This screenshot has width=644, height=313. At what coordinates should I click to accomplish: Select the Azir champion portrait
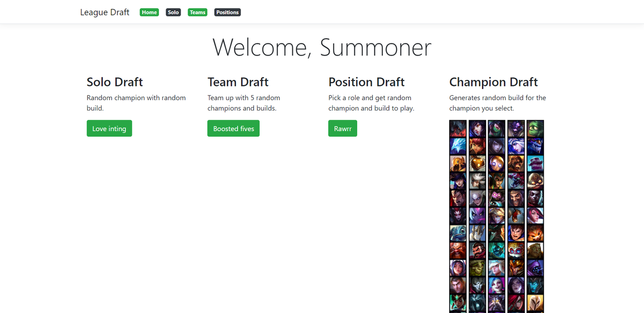458,163
